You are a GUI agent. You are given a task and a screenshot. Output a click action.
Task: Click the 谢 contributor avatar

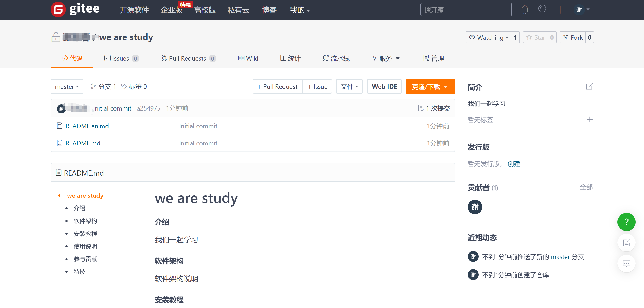(x=475, y=207)
